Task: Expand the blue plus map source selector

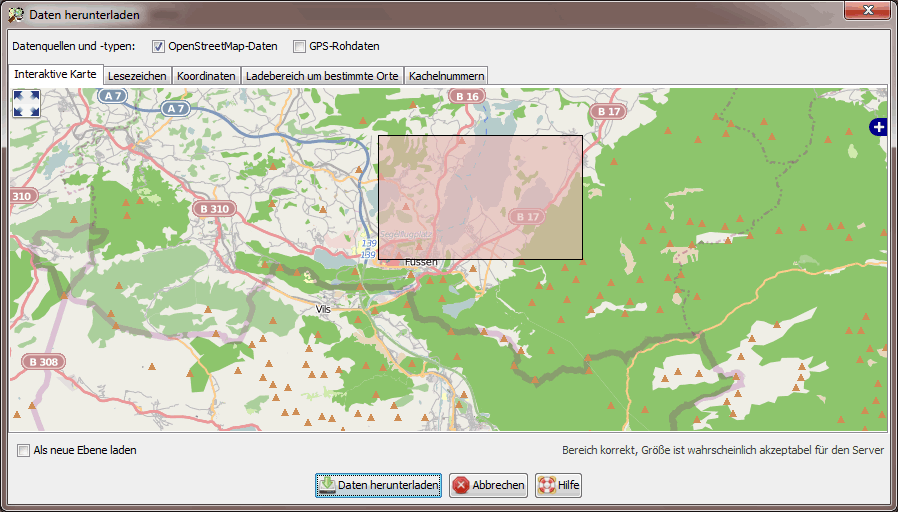Action: tap(878, 127)
